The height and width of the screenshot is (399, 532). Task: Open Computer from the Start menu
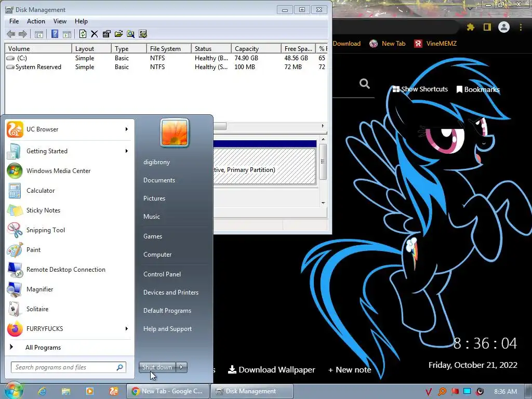[x=157, y=255]
